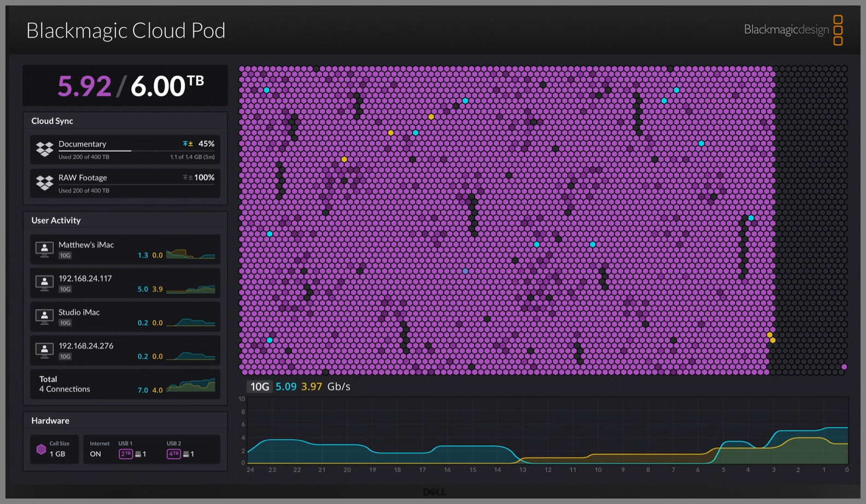Click the sync arrows icon next to 45%
The width and height of the screenshot is (866, 504).
click(x=188, y=144)
